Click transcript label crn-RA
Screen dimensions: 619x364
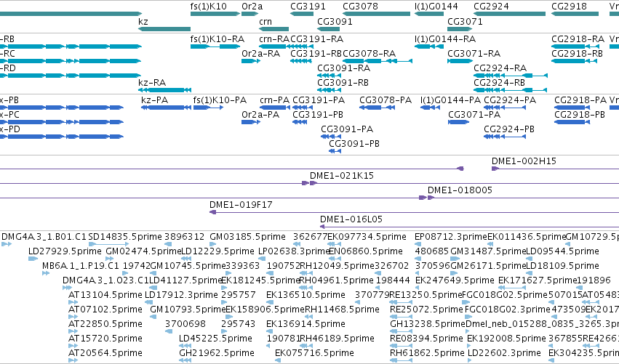pyautogui.click(x=274, y=39)
